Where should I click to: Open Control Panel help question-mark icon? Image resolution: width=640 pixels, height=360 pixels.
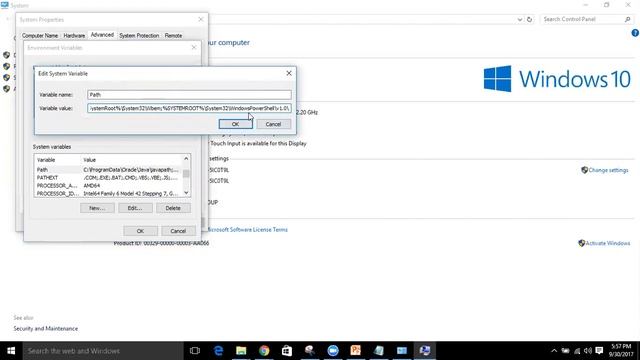[635, 33]
